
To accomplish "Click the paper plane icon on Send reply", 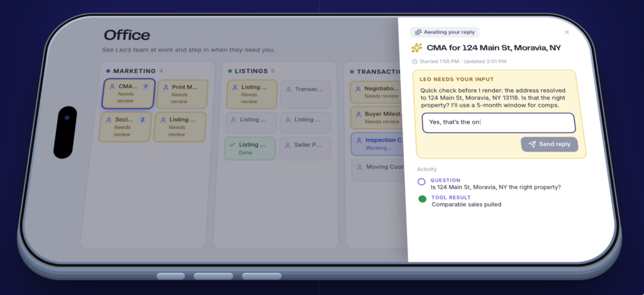I will 532,144.
